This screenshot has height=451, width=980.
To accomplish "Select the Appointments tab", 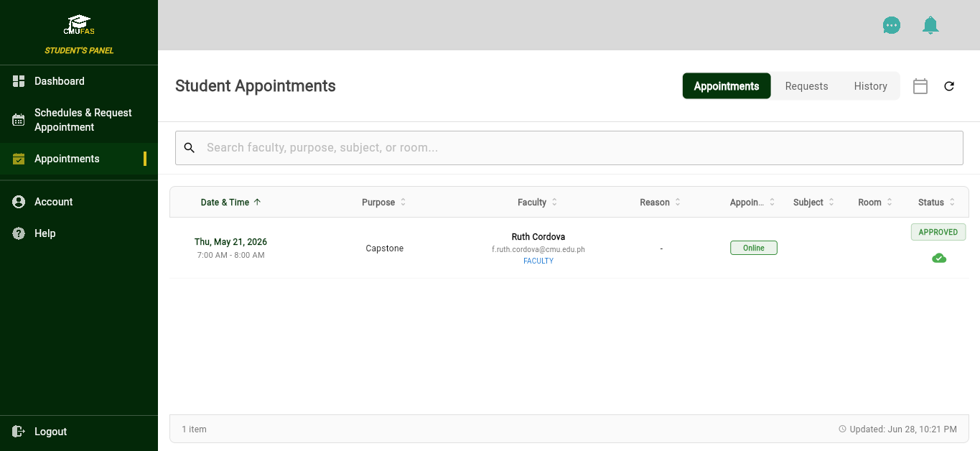I will pyautogui.click(x=727, y=86).
